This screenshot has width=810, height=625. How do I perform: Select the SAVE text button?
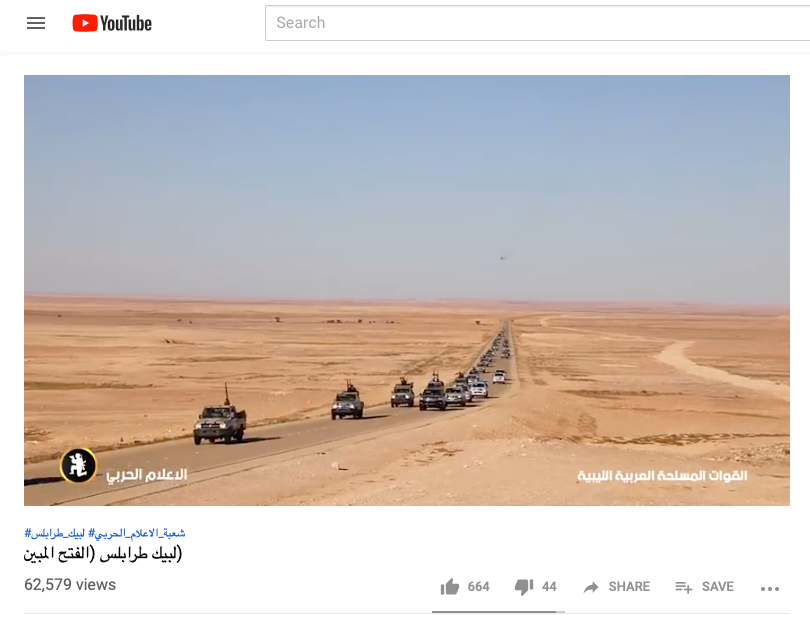click(x=718, y=587)
